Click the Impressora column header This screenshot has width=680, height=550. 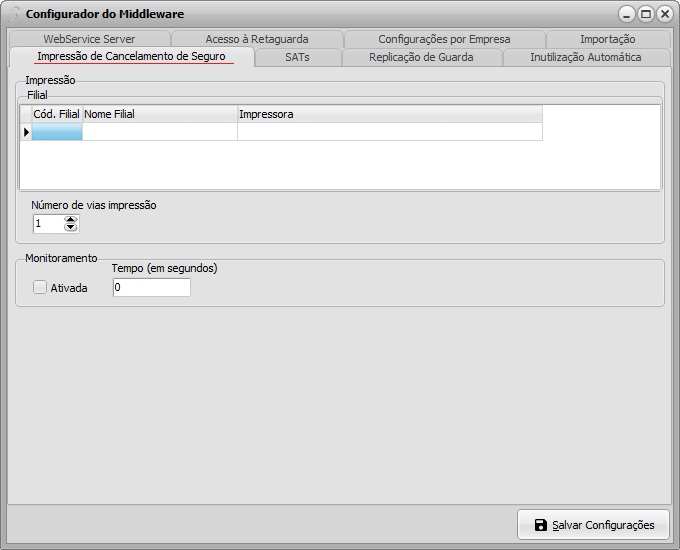tap(389, 114)
